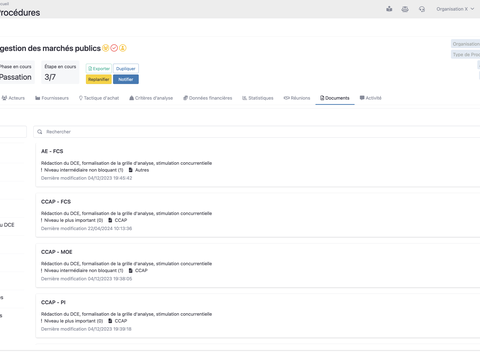Screen dimensions: 480x360
Task: Open the headset support icon
Action: point(422,9)
